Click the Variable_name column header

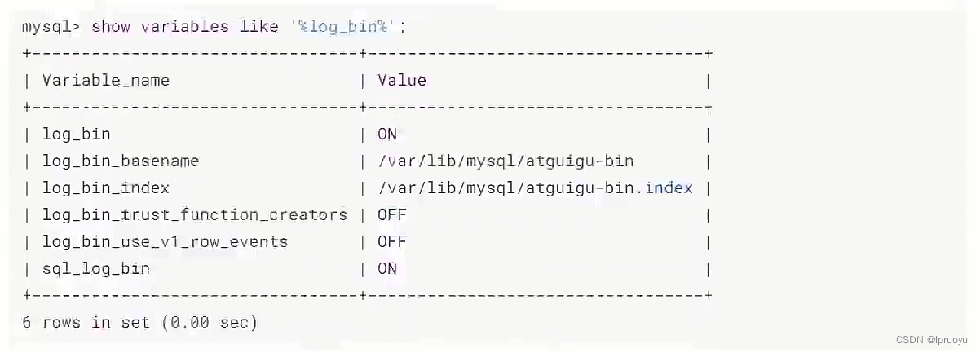tap(106, 80)
